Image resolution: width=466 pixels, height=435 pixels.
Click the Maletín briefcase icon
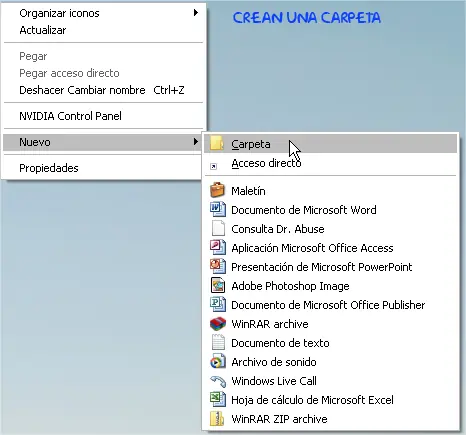pyautogui.click(x=218, y=190)
